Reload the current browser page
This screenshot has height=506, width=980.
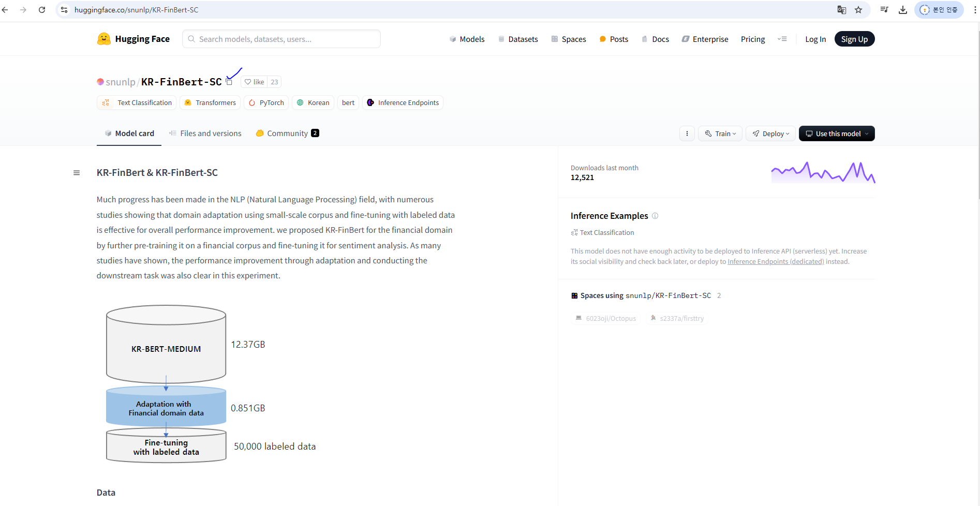(42, 10)
